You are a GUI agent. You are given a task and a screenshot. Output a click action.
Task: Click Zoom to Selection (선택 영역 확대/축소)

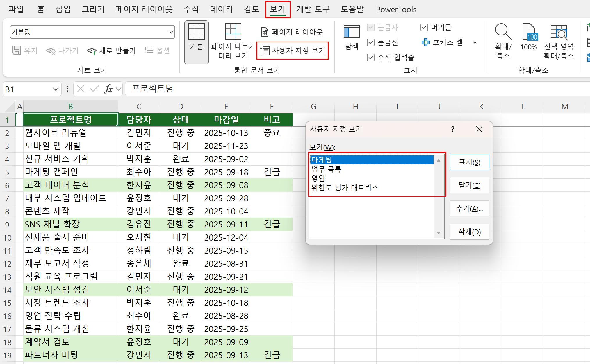559,41
